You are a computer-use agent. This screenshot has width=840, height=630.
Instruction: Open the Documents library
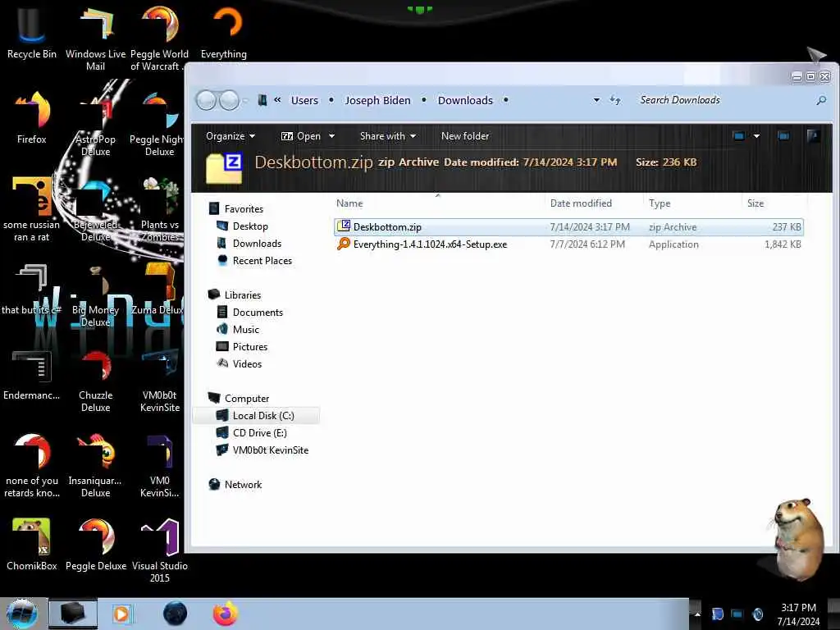point(257,313)
